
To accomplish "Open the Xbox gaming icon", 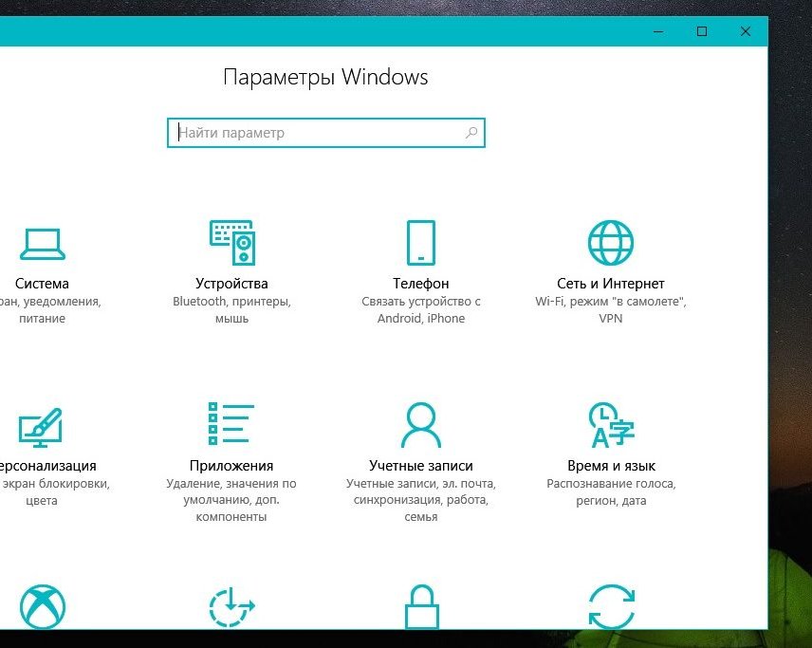I will pyautogui.click(x=43, y=606).
